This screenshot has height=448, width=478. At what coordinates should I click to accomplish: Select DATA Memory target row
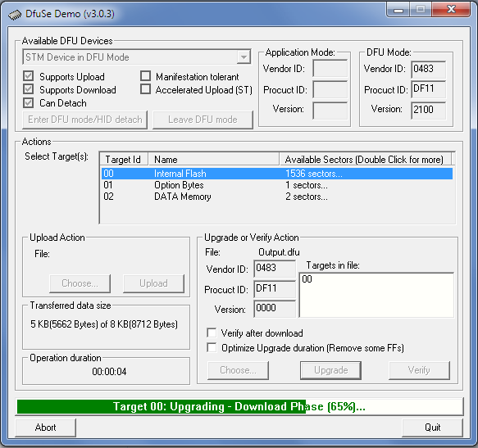(277, 197)
